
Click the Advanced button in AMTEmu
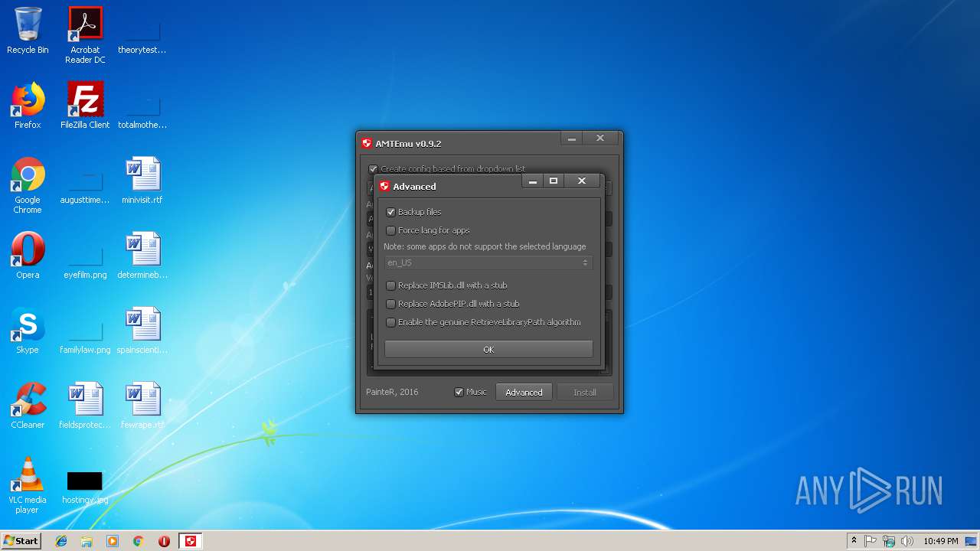coord(524,392)
